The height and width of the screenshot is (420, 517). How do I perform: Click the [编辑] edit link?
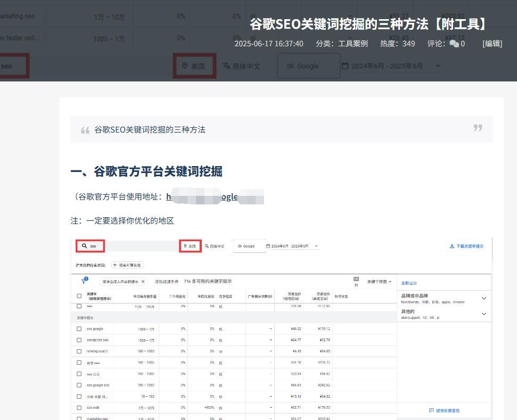[493, 44]
